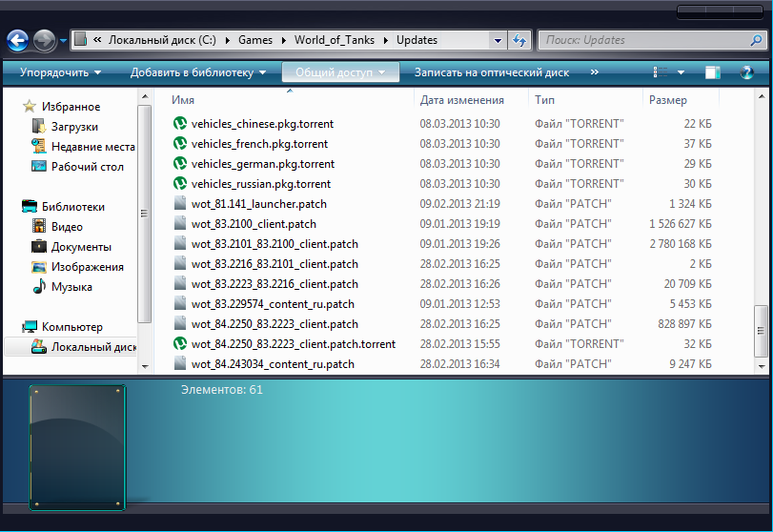Expand the address bar history dropdown
The height and width of the screenshot is (532, 773).
tap(498, 41)
